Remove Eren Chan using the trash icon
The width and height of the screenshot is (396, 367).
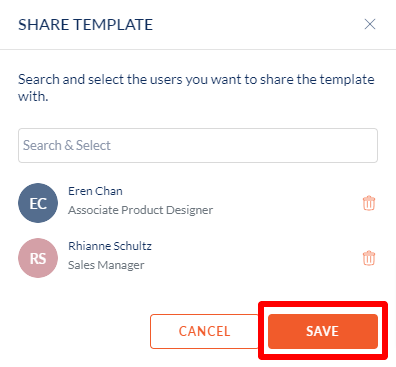tap(369, 203)
